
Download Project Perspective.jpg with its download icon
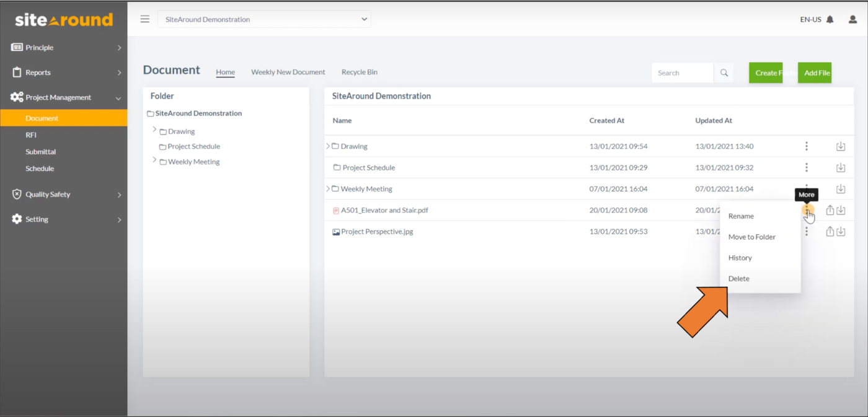pos(841,231)
